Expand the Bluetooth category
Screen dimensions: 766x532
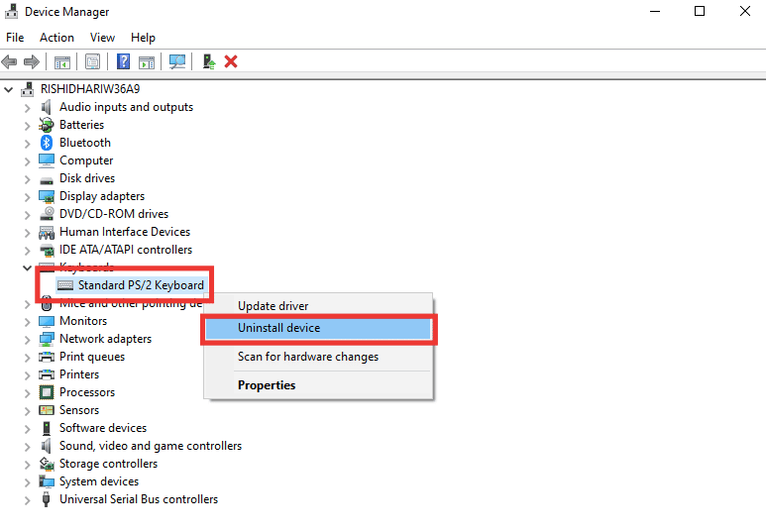(x=28, y=144)
